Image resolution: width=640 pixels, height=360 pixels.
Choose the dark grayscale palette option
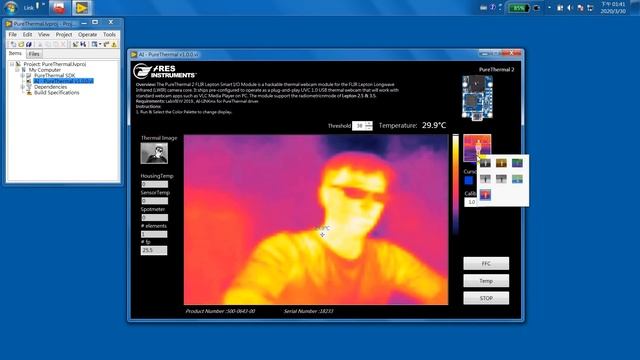485,163
